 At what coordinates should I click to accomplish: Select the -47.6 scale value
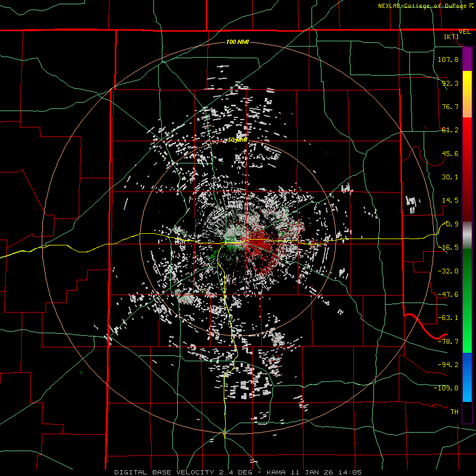pos(448,295)
